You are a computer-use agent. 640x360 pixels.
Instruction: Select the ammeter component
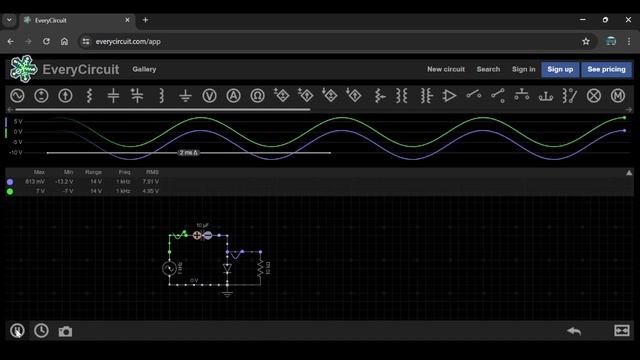point(233,96)
